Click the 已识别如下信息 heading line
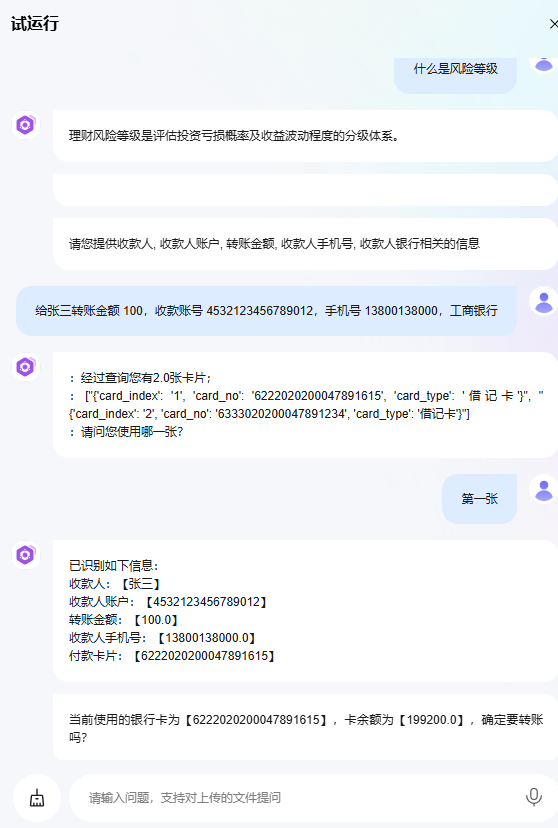The height and width of the screenshot is (828, 558). click(x=114, y=566)
